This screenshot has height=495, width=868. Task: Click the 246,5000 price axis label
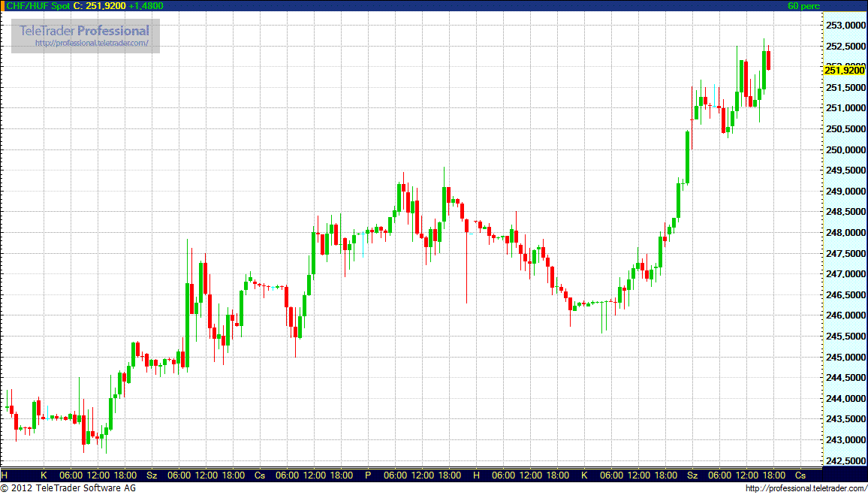(x=845, y=295)
